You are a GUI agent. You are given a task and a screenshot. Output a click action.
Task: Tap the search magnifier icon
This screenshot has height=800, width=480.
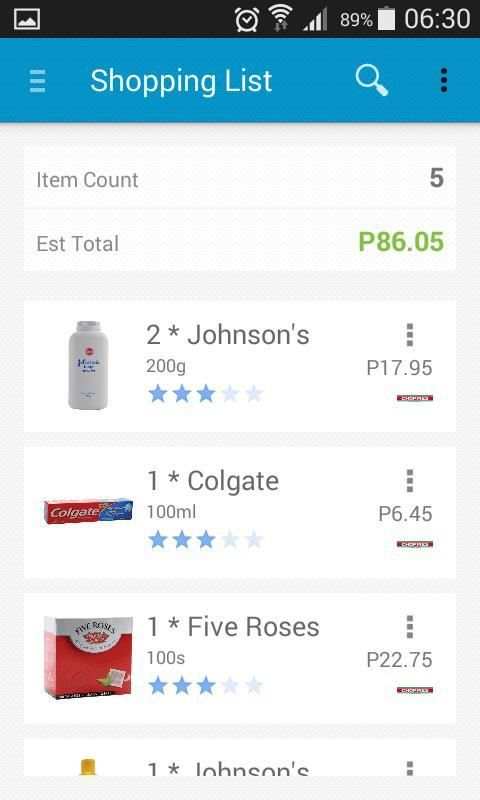tap(372, 81)
